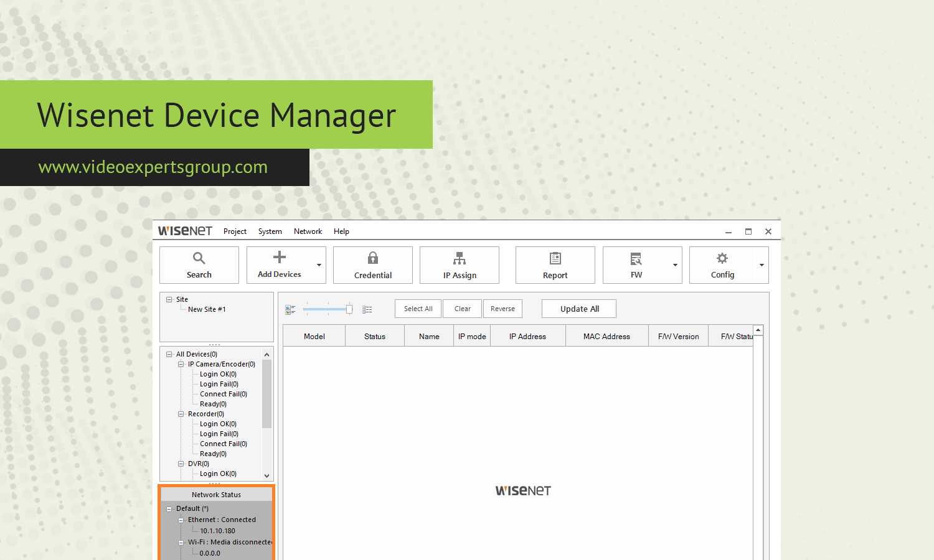The height and width of the screenshot is (560, 934).
Task: Adjust the thumbnail size slider handle
Action: [349, 309]
